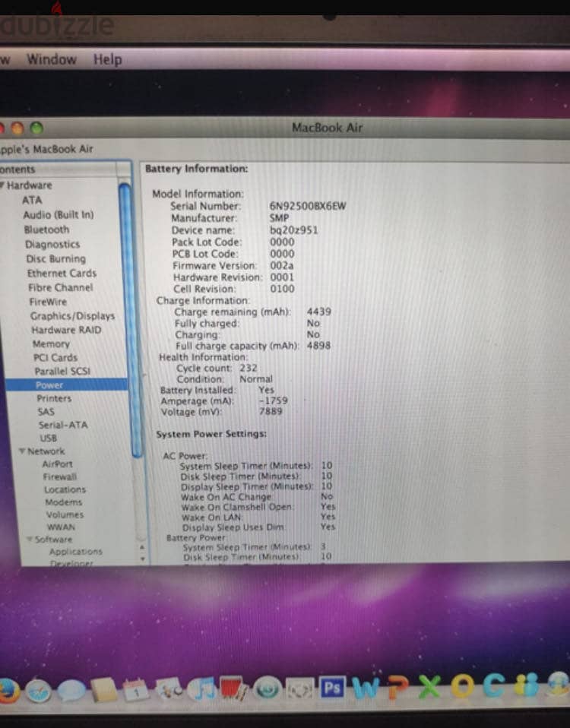Click the sidebar scroll up arrow
Image resolution: width=570 pixels, height=728 pixels.
pyautogui.click(x=143, y=548)
